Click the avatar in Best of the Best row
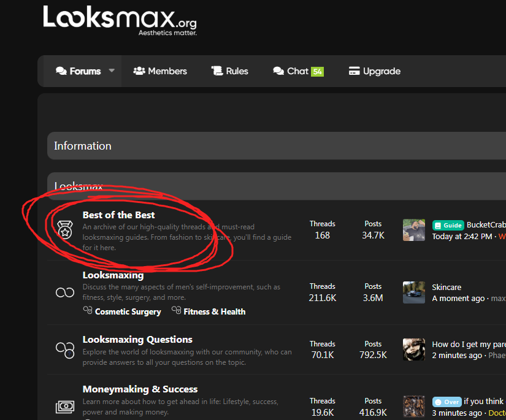This screenshot has height=420, width=506. click(x=414, y=230)
